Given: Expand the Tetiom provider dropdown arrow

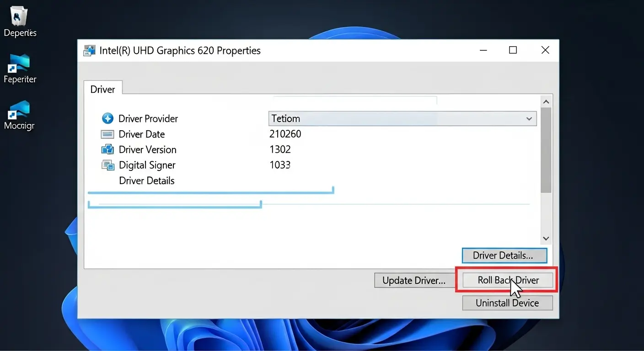Looking at the screenshot, I should [x=529, y=119].
